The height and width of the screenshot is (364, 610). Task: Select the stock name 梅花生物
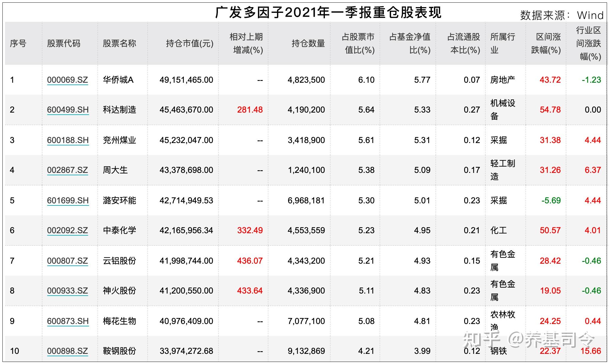(x=120, y=321)
